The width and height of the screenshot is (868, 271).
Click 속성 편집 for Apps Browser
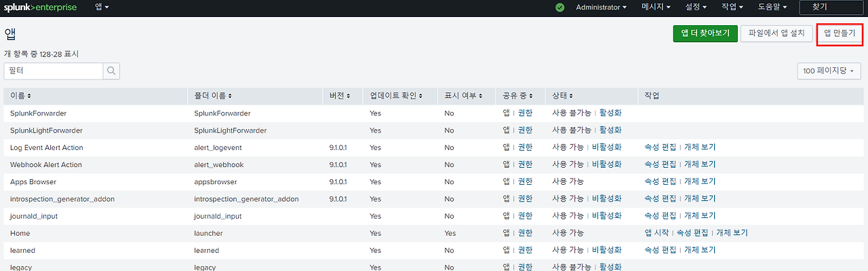coord(660,181)
